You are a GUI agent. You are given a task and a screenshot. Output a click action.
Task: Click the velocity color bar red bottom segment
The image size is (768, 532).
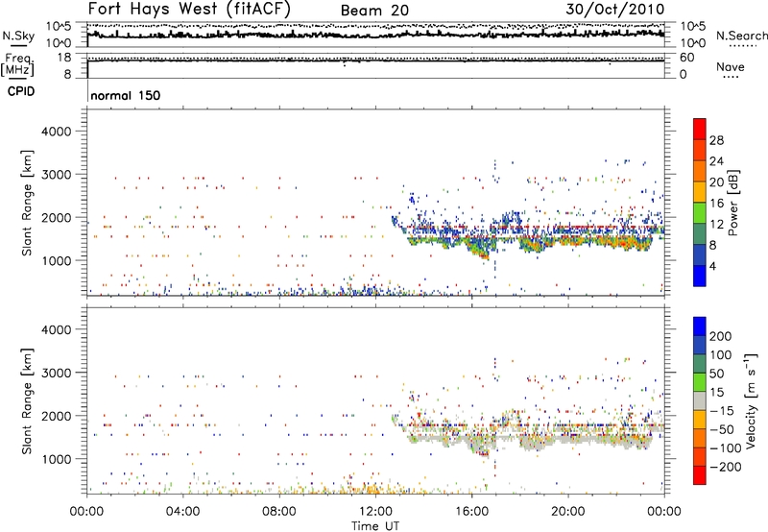click(700, 475)
